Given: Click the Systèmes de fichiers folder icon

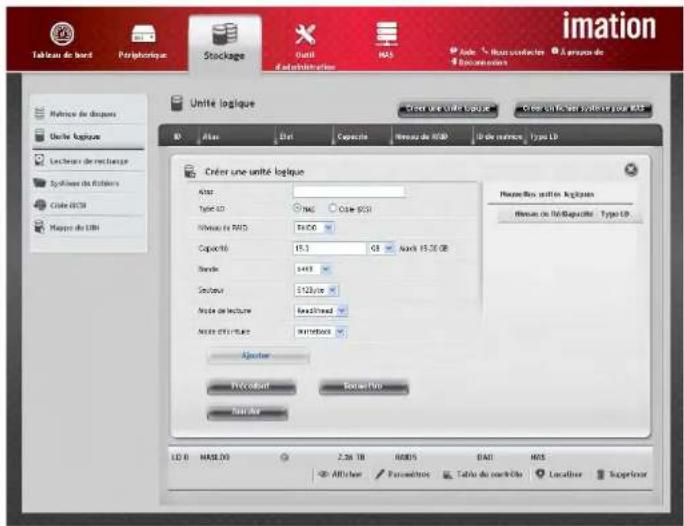Looking at the screenshot, I should pyautogui.click(x=39, y=183).
